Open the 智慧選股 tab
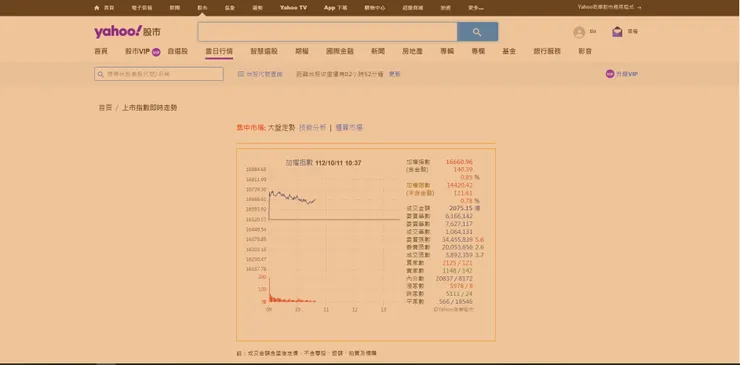 click(264, 51)
